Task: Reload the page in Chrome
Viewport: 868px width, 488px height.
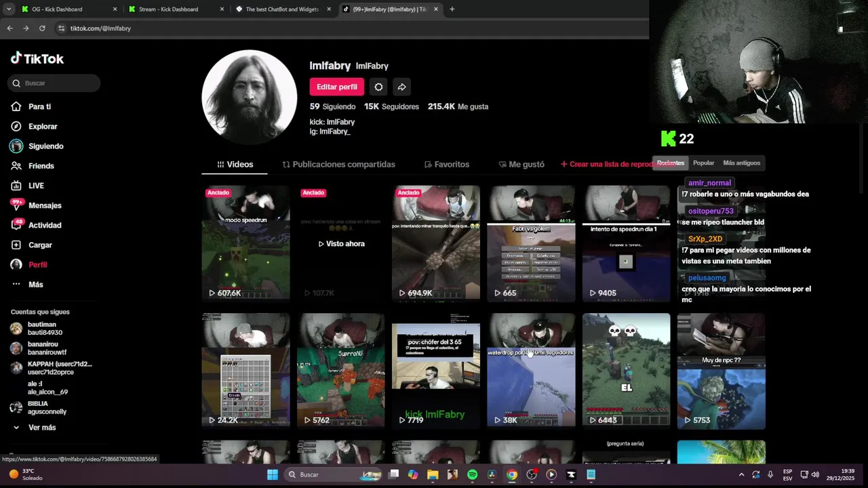Action: pyautogui.click(x=42, y=28)
